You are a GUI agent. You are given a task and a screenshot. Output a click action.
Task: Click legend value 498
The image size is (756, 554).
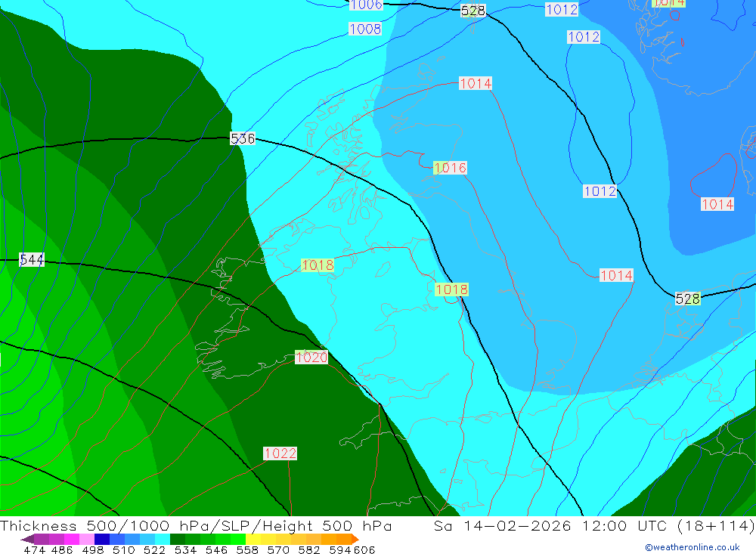pos(92,549)
